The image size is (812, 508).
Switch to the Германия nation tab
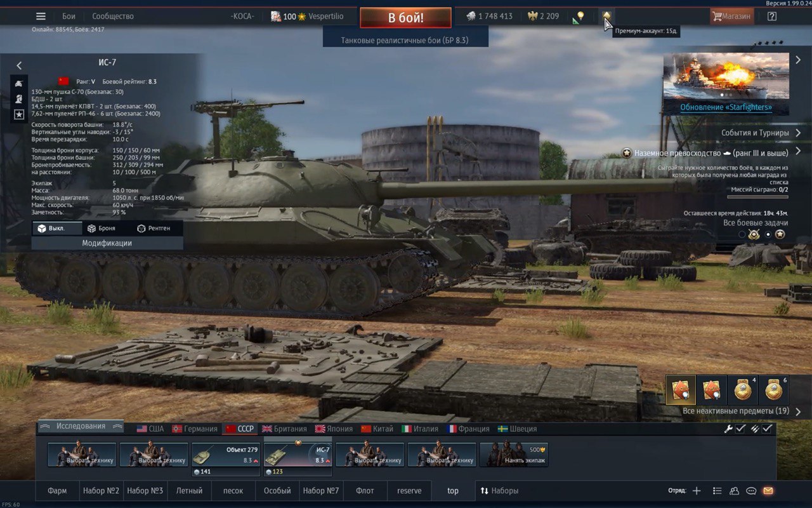point(195,429)
